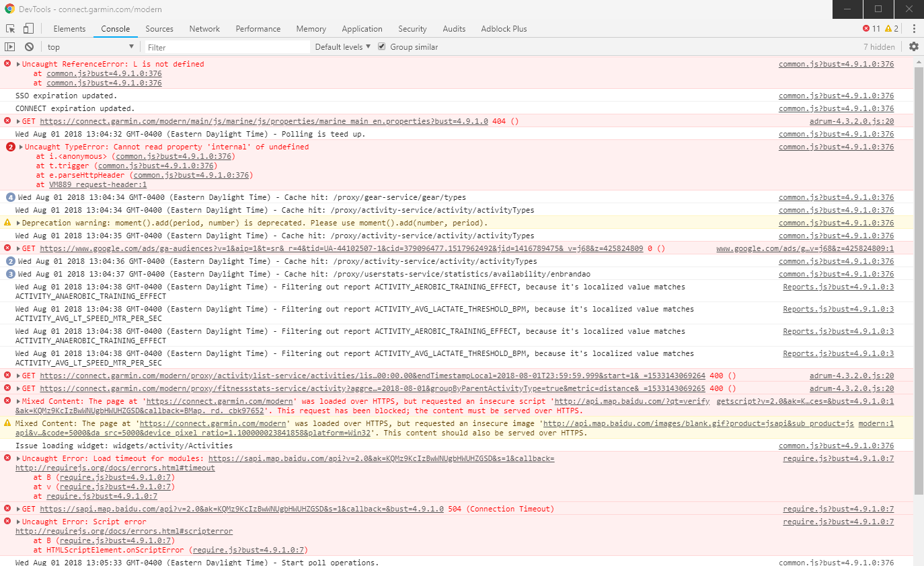This screenshot has height=566, width=924.
Task: Click the yellow warning count icon
Action: [888, 29]
